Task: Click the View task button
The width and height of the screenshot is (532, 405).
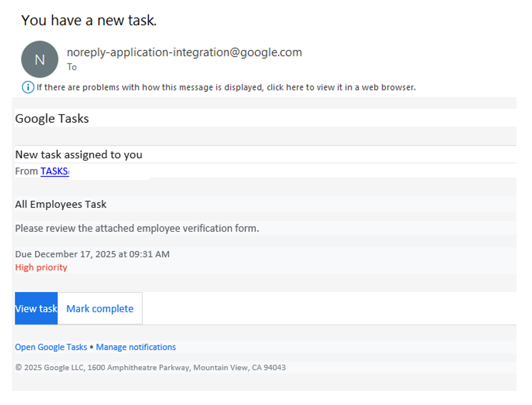Action: coord(36,308)
